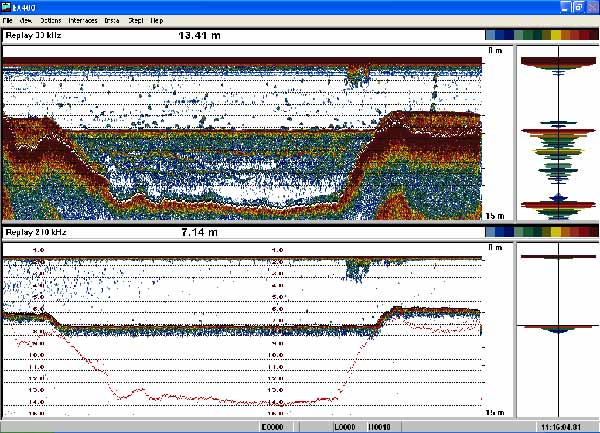Image resolution: width=600 pixels, height=433 pixels.
Task: Click the 0 m range label of 38 kHz echogram
Action: (495, 50)
